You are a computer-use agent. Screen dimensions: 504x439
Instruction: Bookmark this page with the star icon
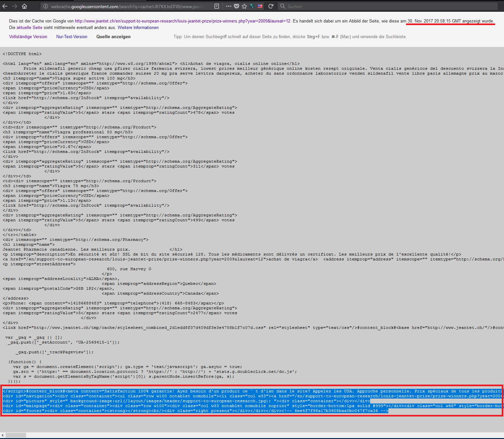pyautogui.click(x=244, y=6)
